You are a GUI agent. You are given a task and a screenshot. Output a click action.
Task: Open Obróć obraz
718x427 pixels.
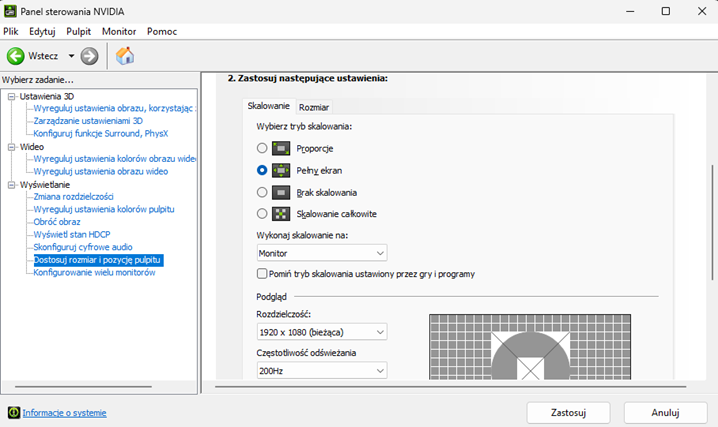coord(57,222)
